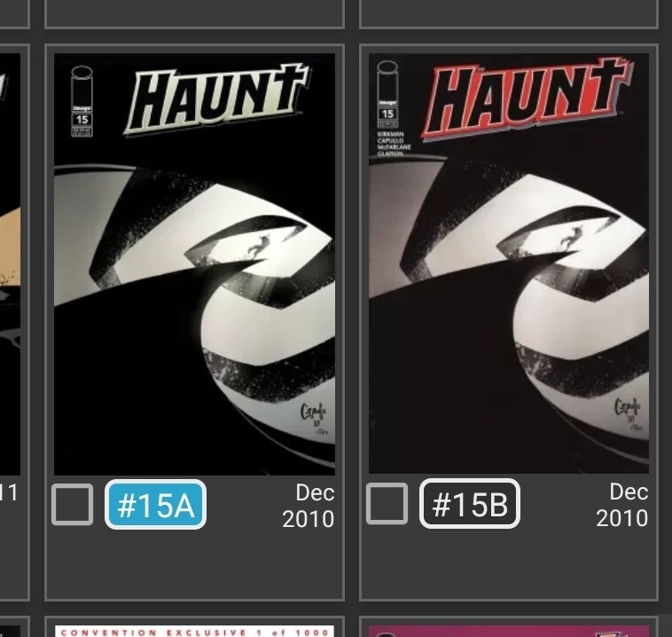Click the white HAUNT title on #15A
This screenshot has width=672, height=637.
tap(217, 99)
